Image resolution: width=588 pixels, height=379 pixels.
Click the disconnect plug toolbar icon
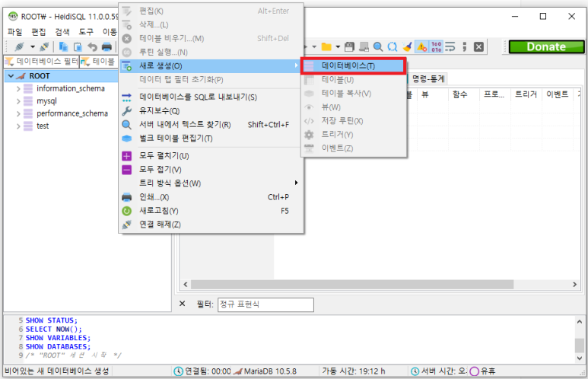[x=44, y=47]
